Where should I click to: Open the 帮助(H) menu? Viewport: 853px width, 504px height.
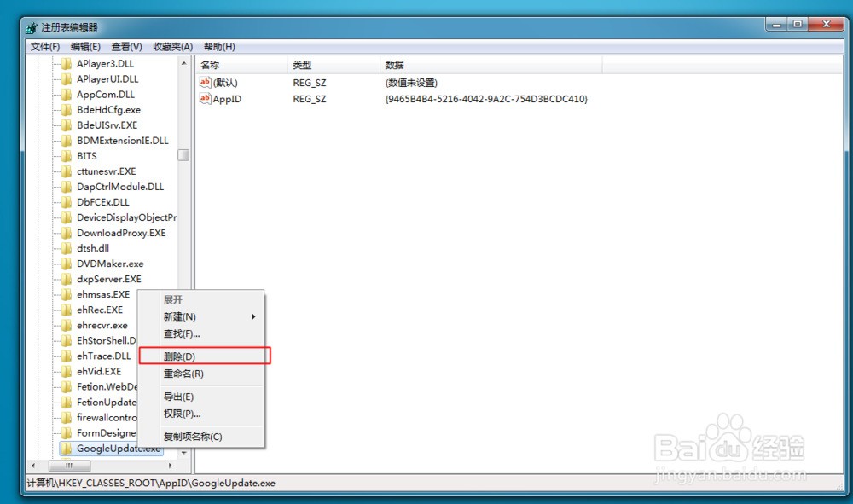[x=219, y=47]
